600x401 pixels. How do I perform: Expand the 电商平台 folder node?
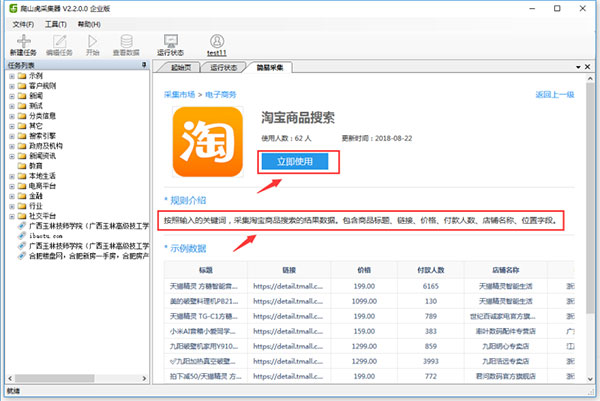[x=12, y=186]
